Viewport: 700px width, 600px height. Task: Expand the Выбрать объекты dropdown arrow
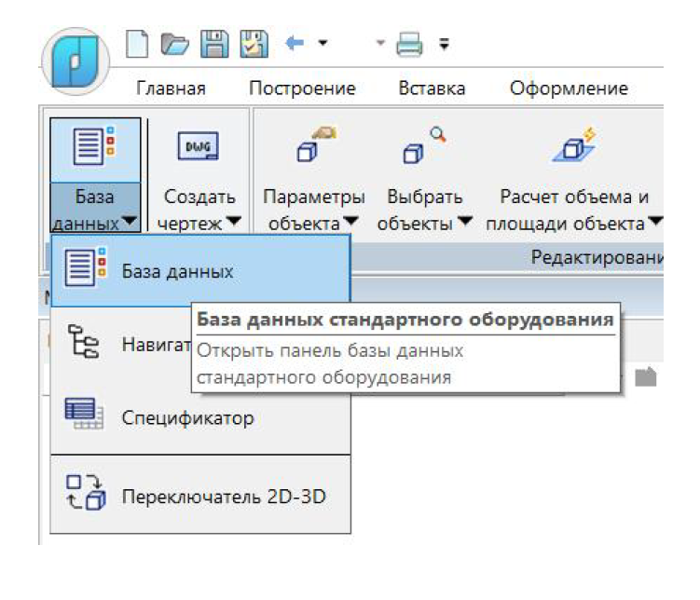click(464, 221)
